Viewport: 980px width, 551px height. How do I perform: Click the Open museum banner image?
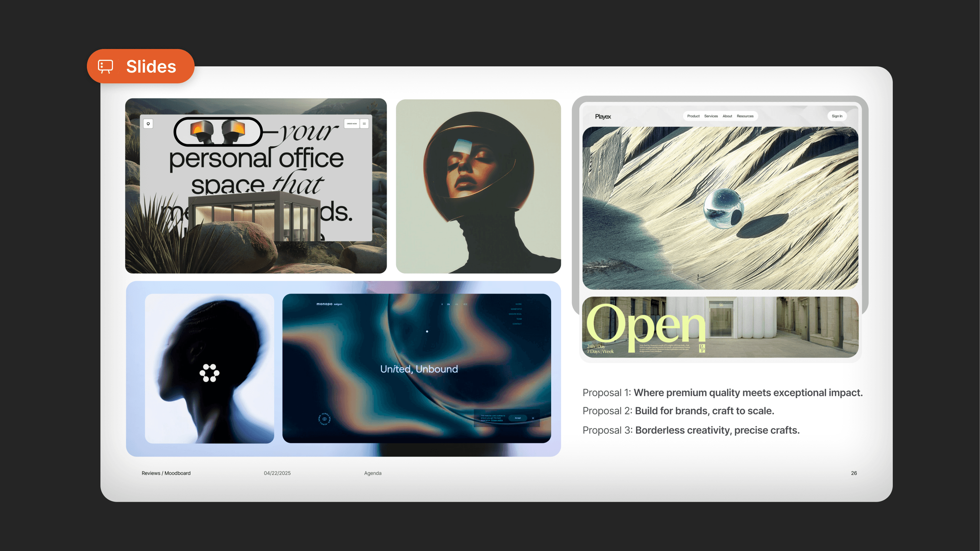pos(720,327)
